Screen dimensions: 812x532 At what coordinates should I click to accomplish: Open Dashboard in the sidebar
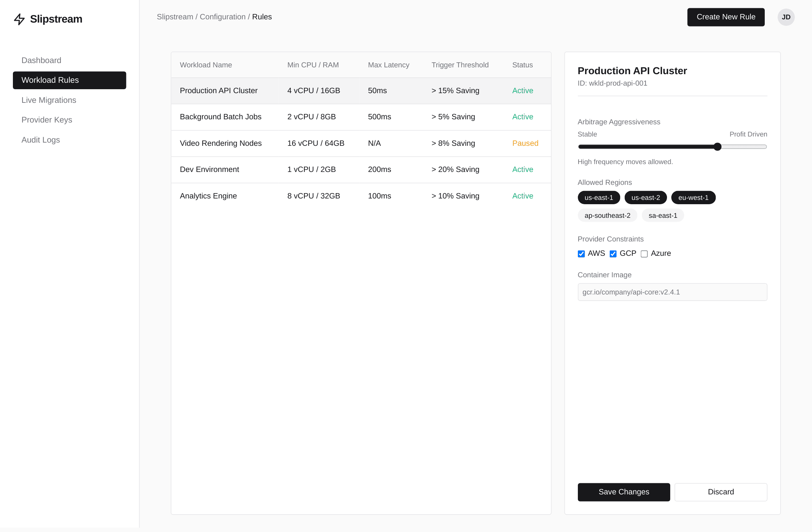coord(41,60)
